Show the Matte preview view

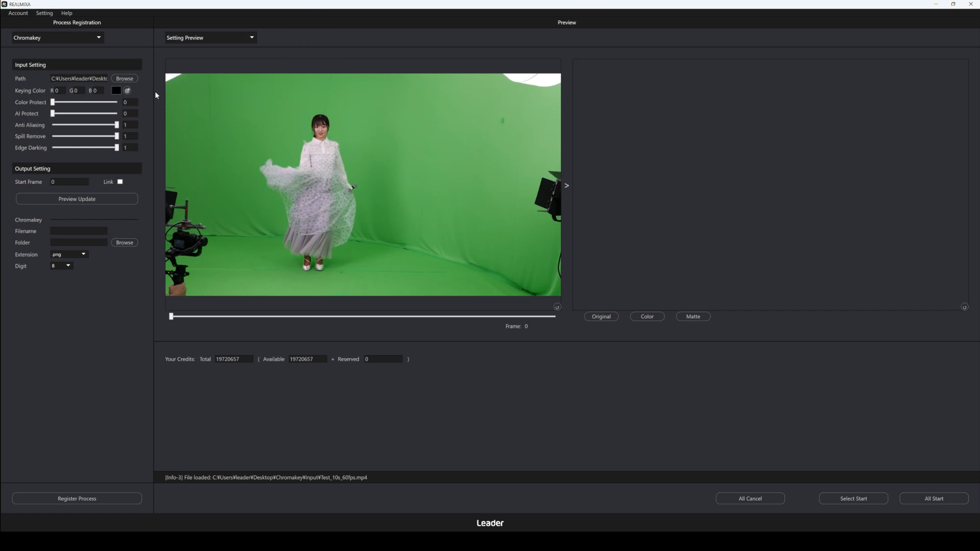pos(693,316)
